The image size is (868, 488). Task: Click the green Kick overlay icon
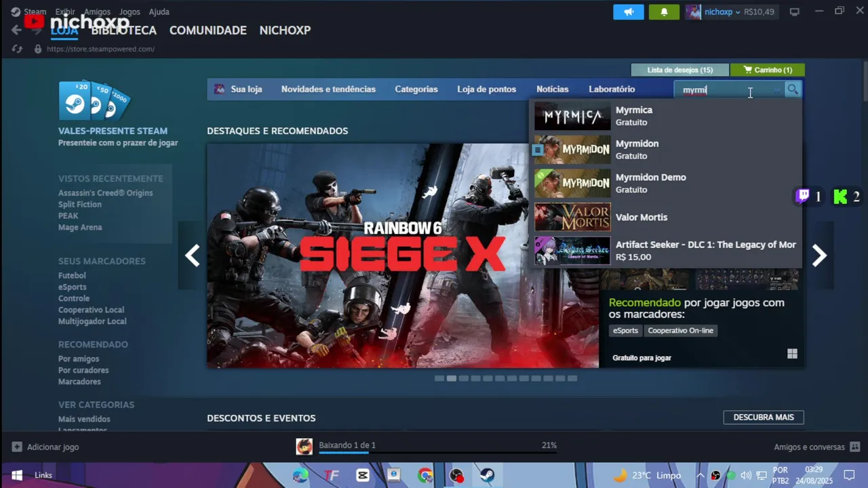tap(840, 197)
